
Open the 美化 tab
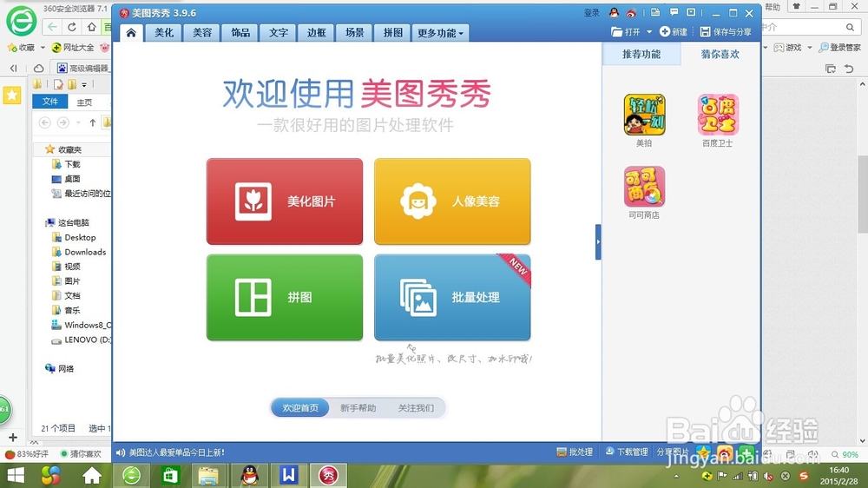click(x=164, y=33)
